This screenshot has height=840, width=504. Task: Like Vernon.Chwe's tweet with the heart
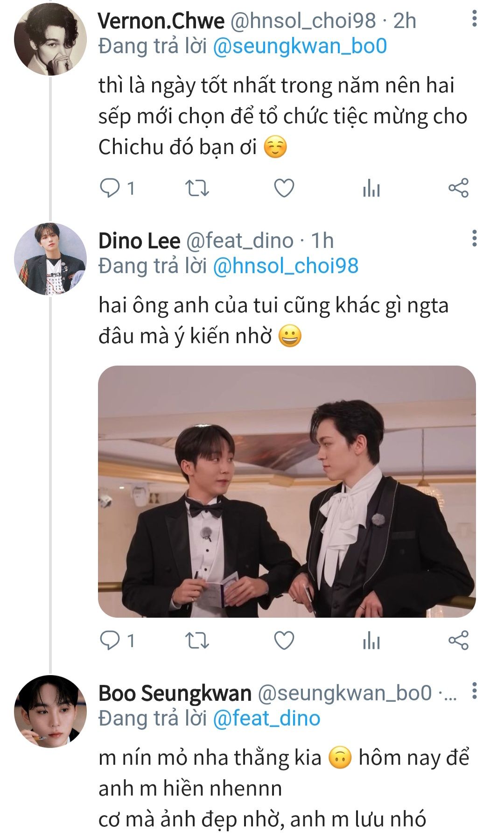point(284,188)
